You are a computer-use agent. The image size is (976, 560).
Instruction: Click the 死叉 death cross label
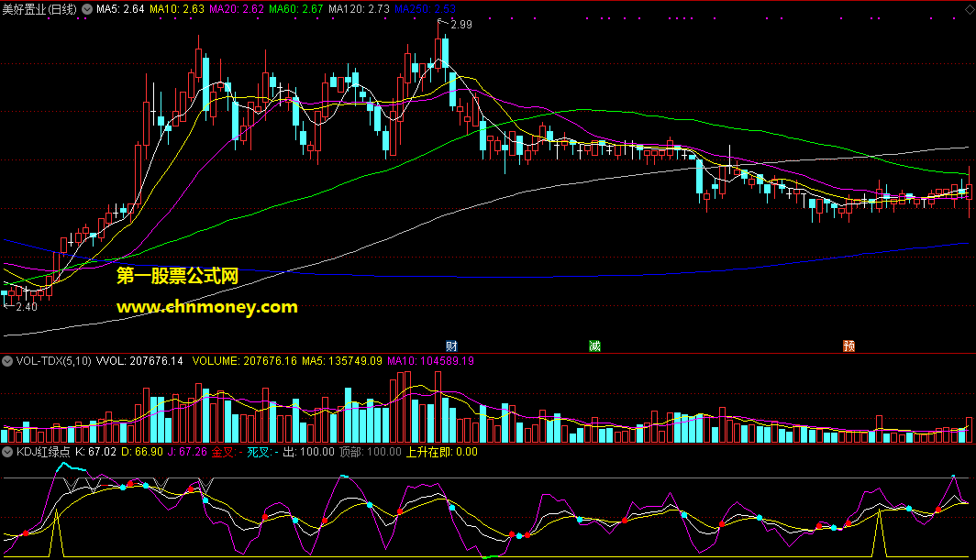tap(262, 452)
